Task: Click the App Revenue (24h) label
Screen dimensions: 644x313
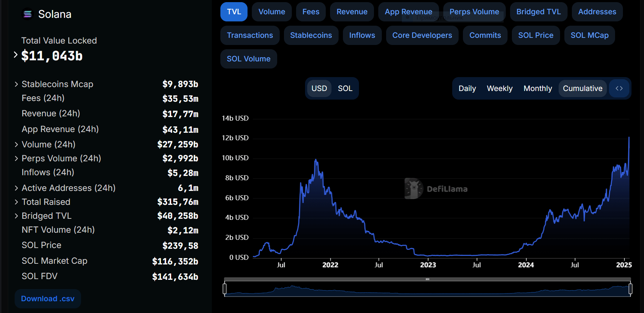Action: [60, 129]
